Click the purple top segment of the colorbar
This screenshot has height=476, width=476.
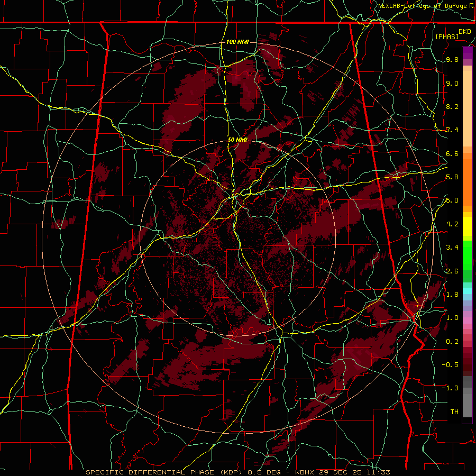pos(467,53)
